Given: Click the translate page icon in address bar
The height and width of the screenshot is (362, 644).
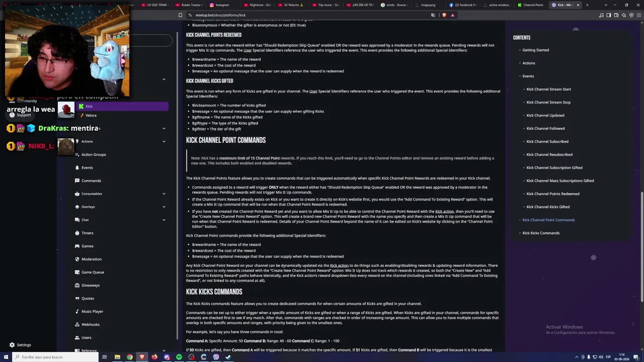Looking at the screenshot, I should coord(433,15).
